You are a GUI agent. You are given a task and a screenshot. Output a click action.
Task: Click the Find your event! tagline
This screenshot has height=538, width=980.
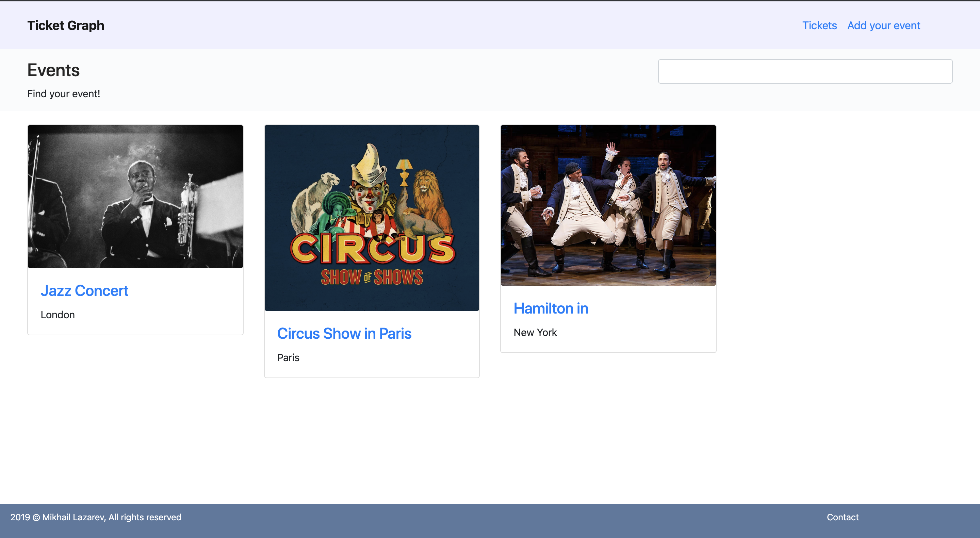coord(64,94)
